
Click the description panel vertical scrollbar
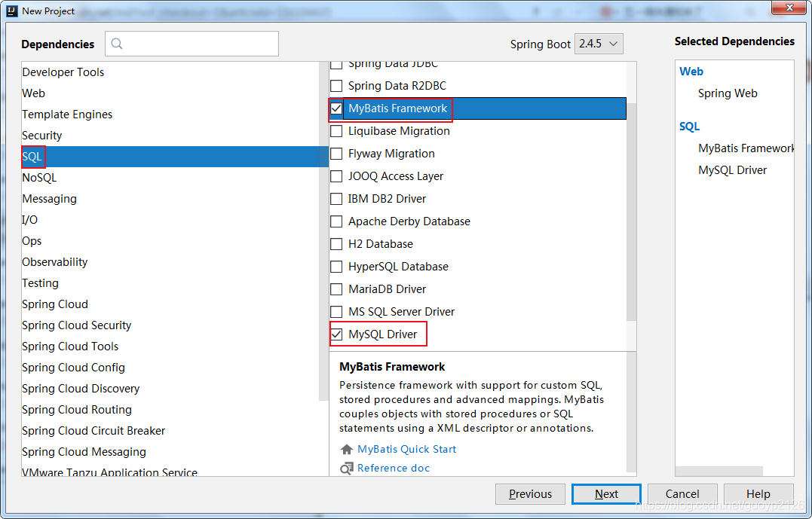[631, 412]
